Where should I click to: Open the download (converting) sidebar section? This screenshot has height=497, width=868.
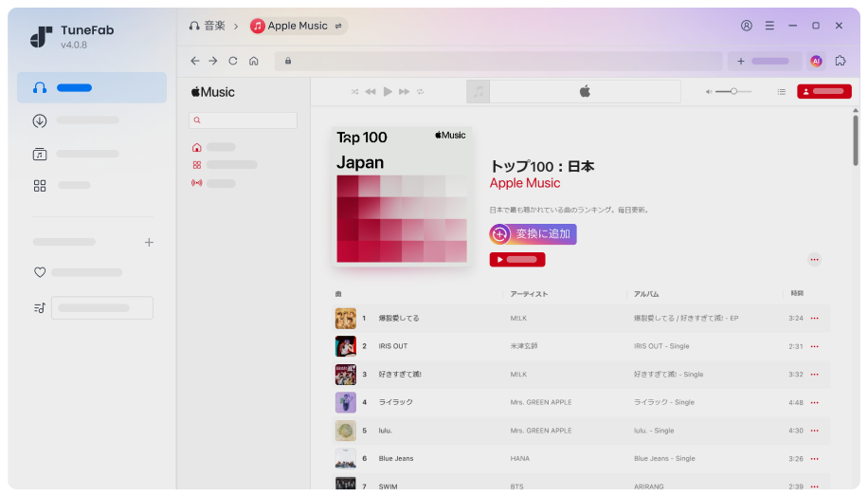coord(40,120)
